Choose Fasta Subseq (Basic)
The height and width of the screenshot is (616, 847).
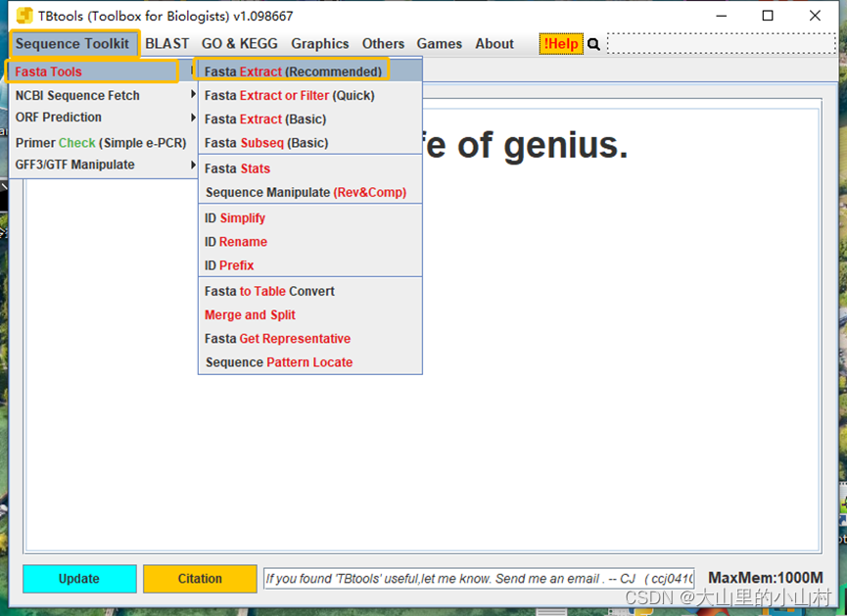[310, 143]
